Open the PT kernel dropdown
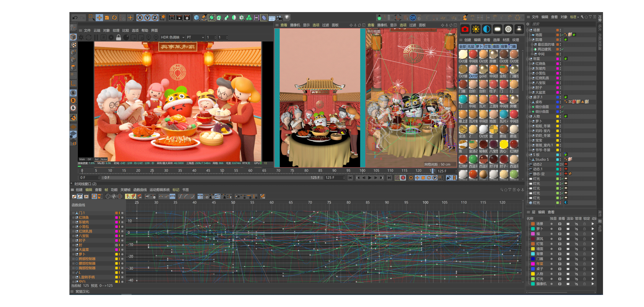 [195, 37]
